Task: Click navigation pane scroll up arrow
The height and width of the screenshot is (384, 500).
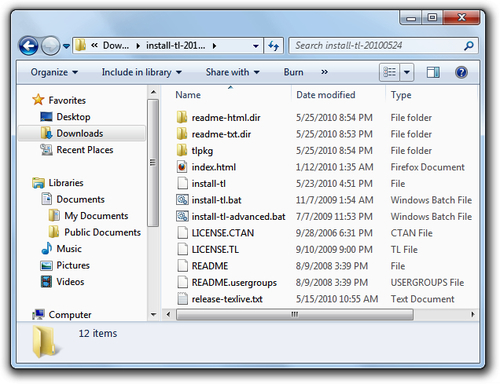Action: [153, 92]
